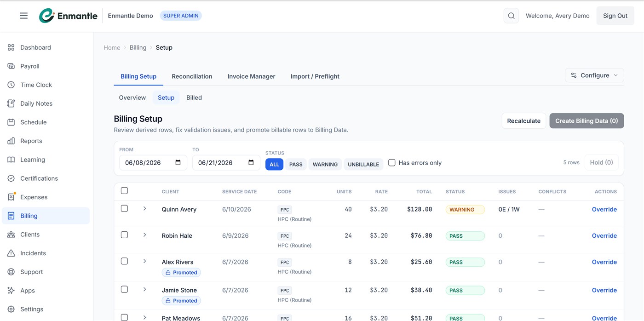The image size is (644, 321).
Task: Select the ALL status filter
Action: coord(274,164)
